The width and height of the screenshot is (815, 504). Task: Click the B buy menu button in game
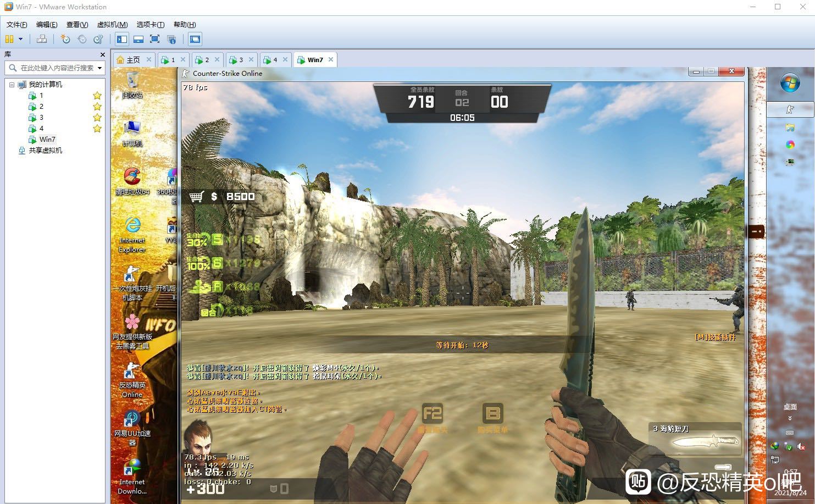[493, 413]
